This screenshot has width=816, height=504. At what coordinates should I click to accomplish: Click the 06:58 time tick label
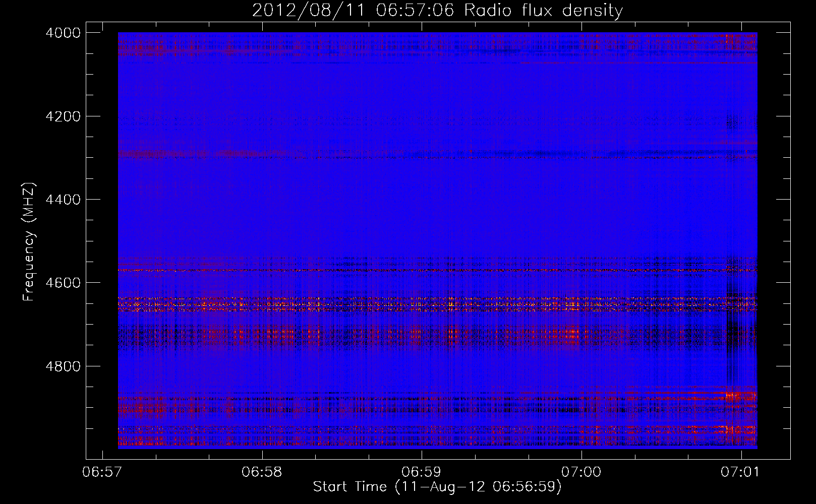coord(262,472)
